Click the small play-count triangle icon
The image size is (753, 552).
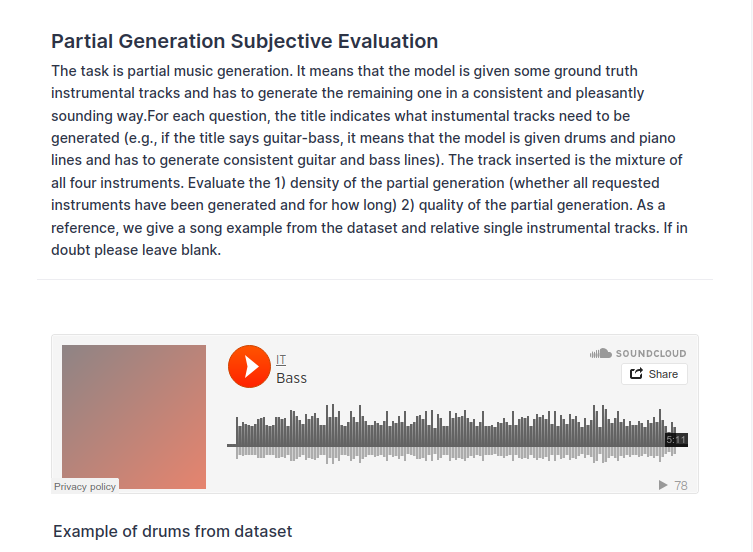[x=663, y=485]
